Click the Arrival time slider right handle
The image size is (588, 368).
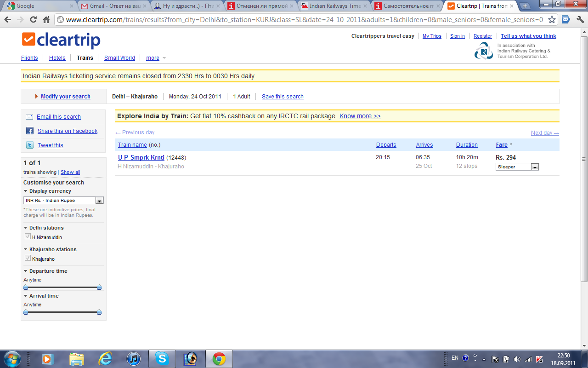pos(99,312)
